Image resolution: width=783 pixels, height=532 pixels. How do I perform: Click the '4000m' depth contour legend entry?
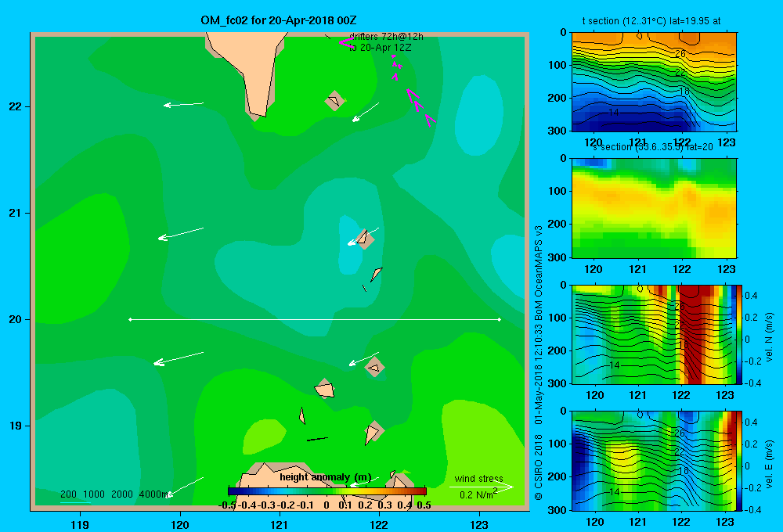point(153,494)
